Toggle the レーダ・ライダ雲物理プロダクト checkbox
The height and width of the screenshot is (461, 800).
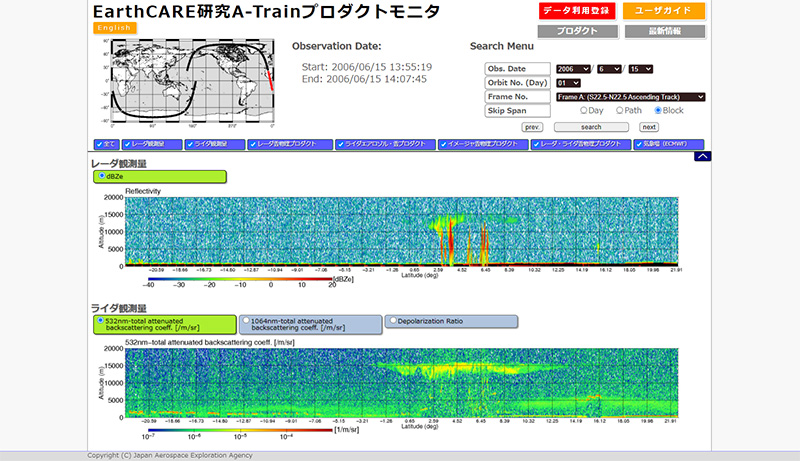536,144
